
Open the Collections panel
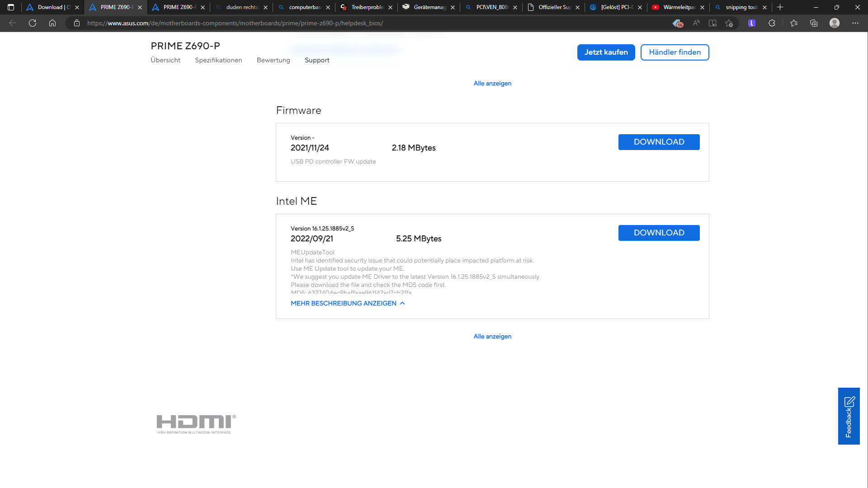click(814, 23)
